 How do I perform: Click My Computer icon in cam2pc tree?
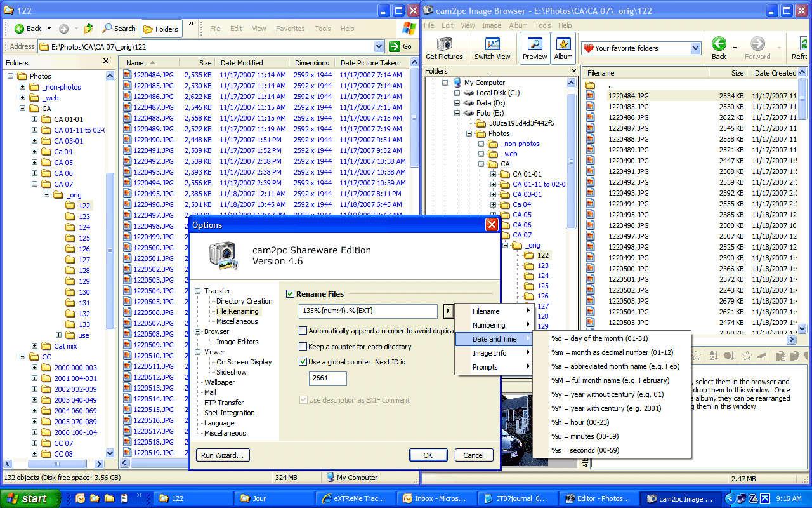457,83
